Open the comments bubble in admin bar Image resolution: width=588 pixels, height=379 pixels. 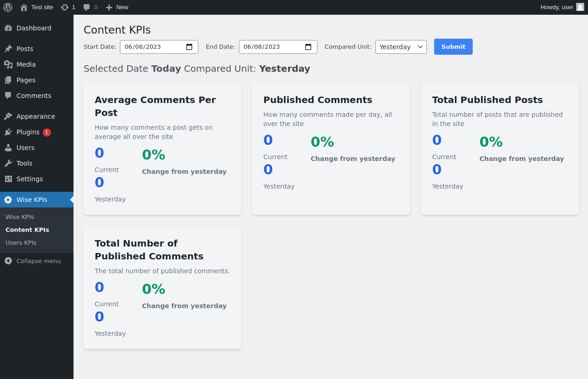[x=86, y=7]
